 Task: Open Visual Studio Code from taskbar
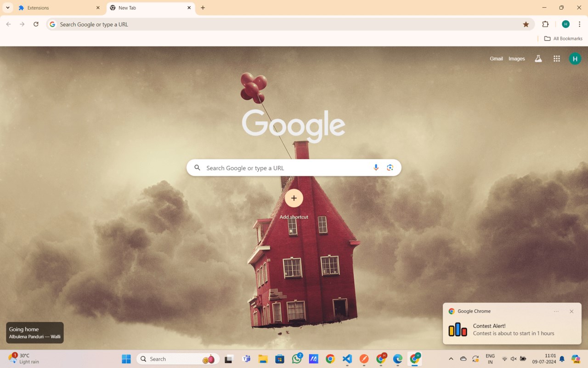click(x=347, y=359)
